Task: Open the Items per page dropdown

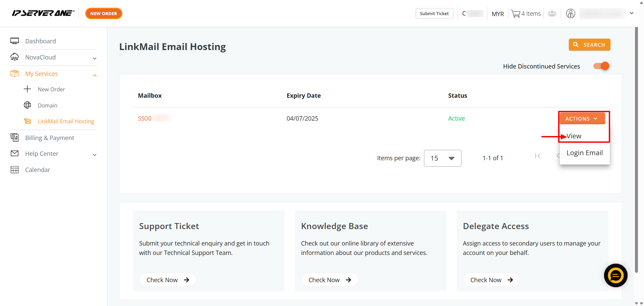Action: point(443,158)
